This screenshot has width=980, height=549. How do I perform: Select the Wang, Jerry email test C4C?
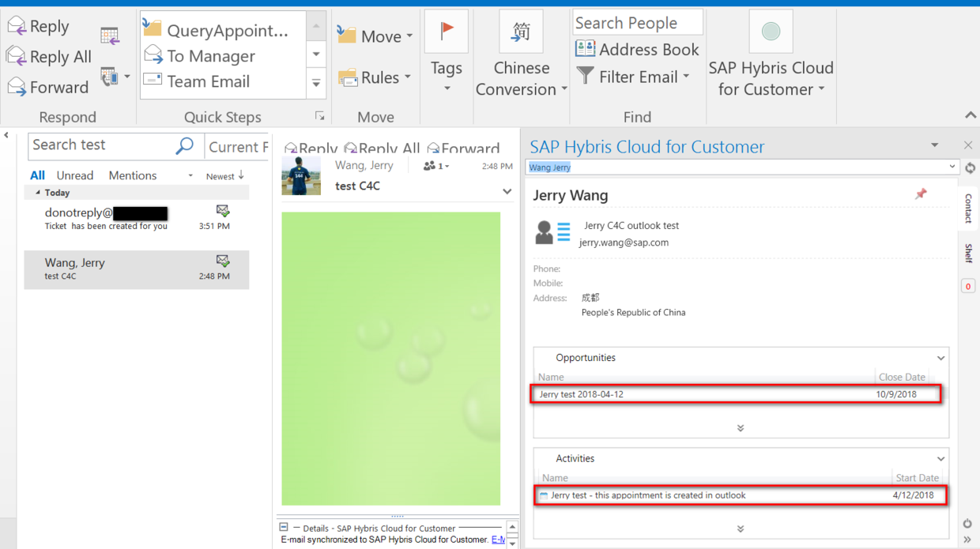[137, 269]
